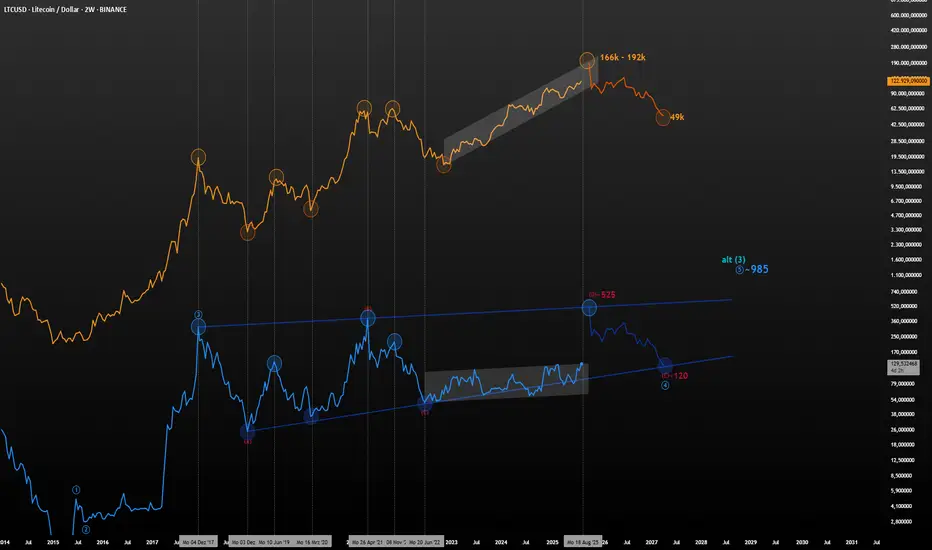The image size is (932, 550).
Task: Click the circled wave 2 label near 2015
Action: (86, 530)
